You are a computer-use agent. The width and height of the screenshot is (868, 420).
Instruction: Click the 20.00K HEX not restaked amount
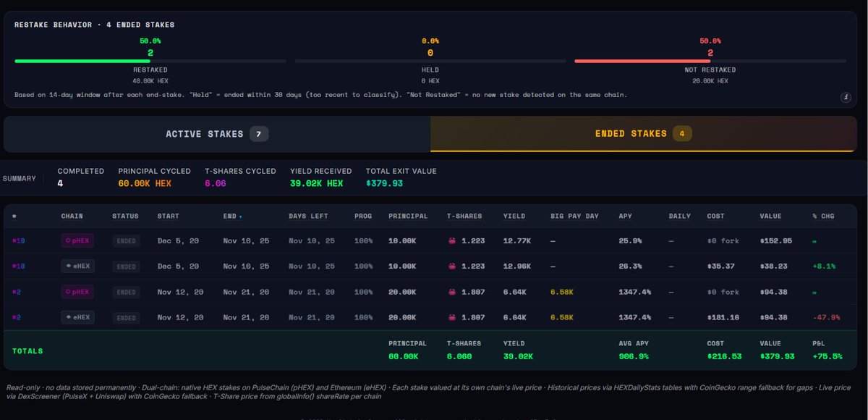710,80
